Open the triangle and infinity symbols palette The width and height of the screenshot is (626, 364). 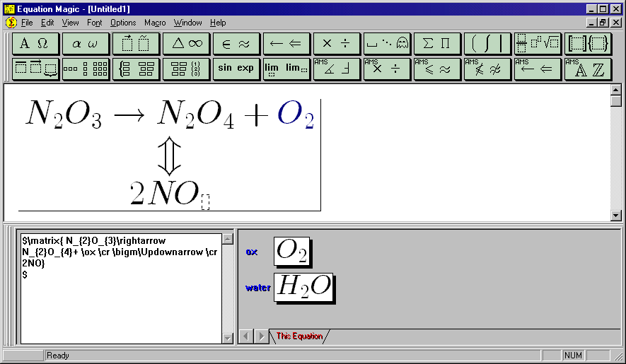click(187, 44)
